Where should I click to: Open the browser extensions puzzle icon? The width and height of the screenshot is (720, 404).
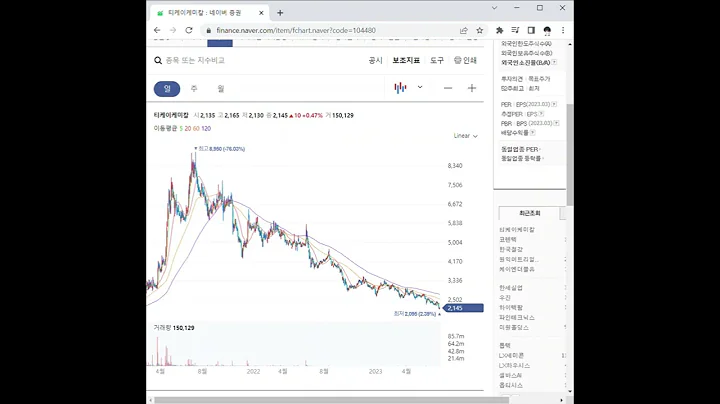(x=500, y=30)
